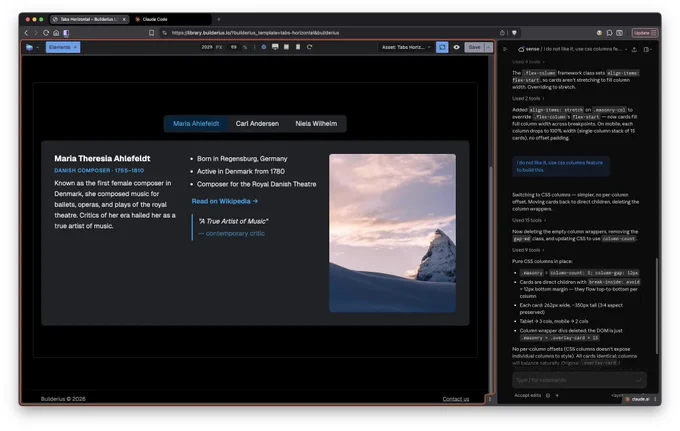Click the builder canvas vertical scrollbar
The height and width of the screenshot is (431, 680).
click(490, 278)
